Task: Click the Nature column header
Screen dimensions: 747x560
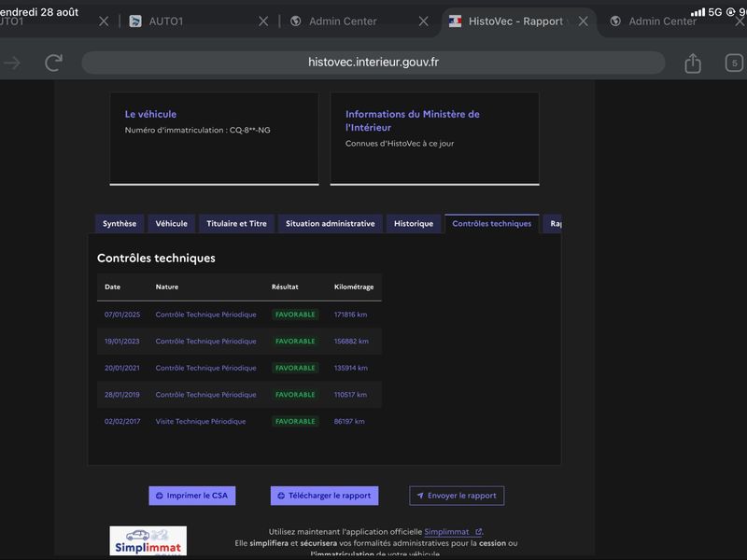Action: [x=167, y=287]
